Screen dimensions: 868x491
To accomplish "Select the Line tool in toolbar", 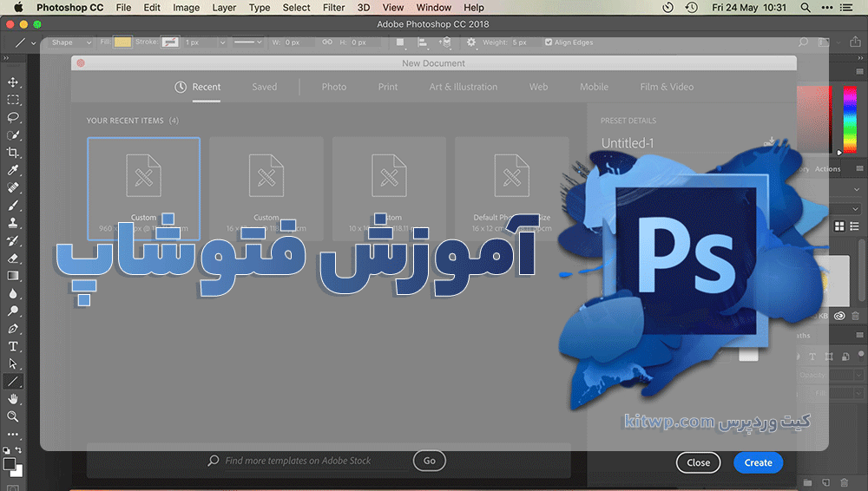I will point(13,382).
